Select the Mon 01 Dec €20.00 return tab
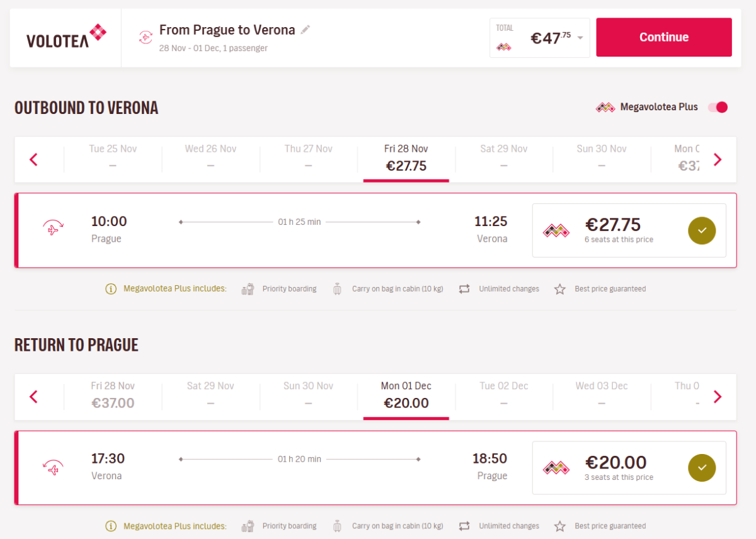The height and width of the screenshot is (539, 756). pyautogui.click(x=406, y=395)
